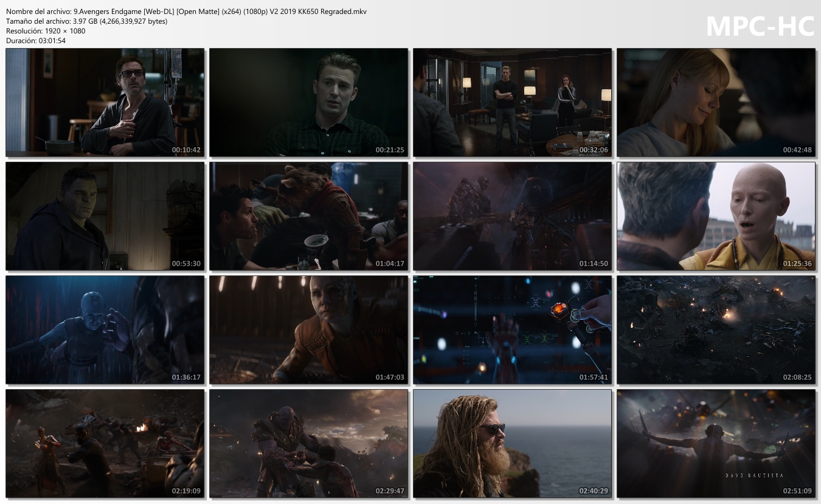
Task: Select the thumbnail at 00:32:06
Action: pos(512,102)
